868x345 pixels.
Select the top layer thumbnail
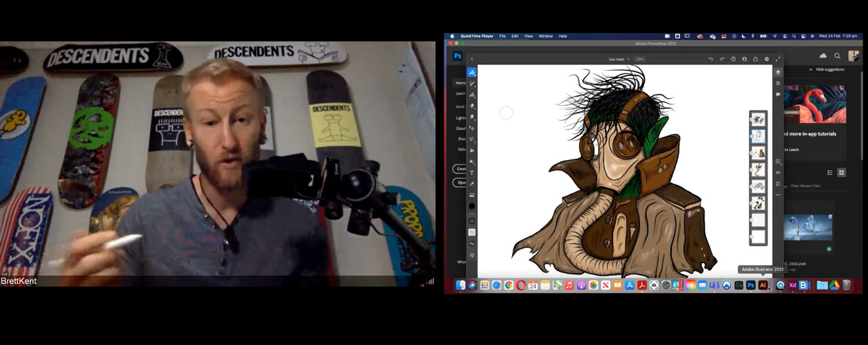pos(757,120)
